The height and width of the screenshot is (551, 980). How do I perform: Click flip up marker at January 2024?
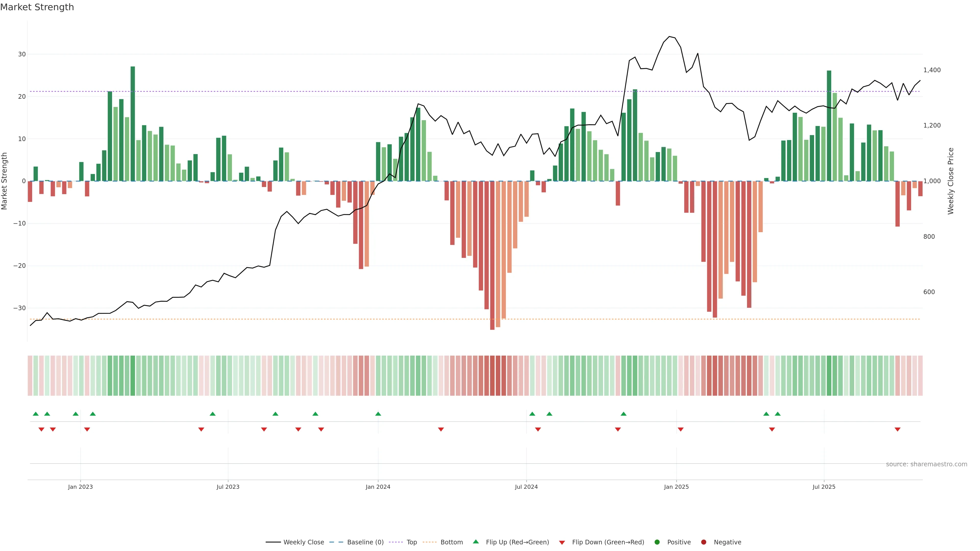(x=378, y=414)
